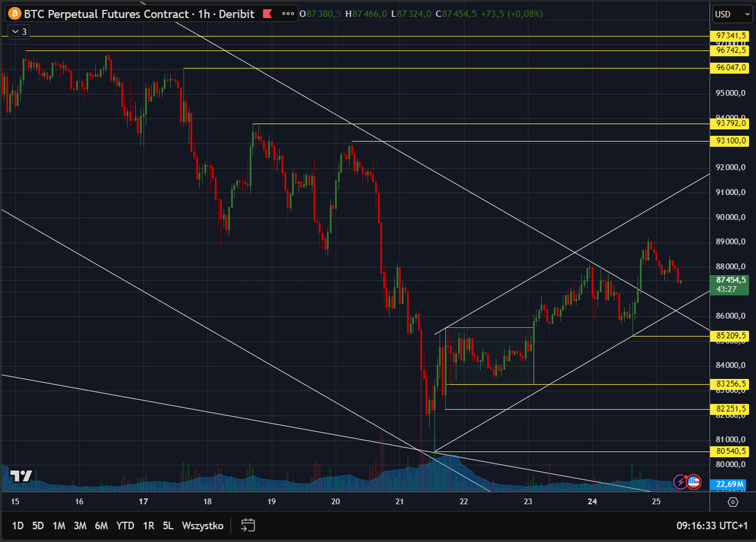Open the purple lightning bolt event marker
The height and width of the screenshot is (542, 756).
point(681,482)
